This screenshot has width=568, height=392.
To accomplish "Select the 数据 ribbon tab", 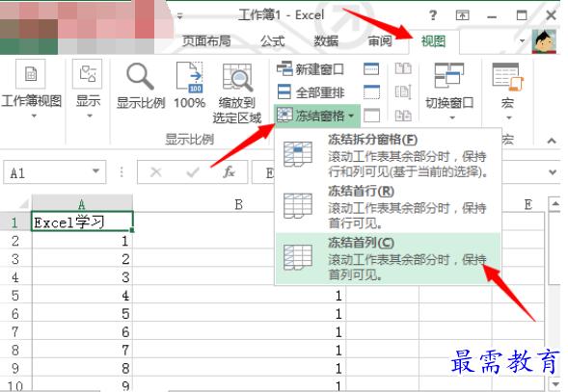I will [x=326, y=41].
